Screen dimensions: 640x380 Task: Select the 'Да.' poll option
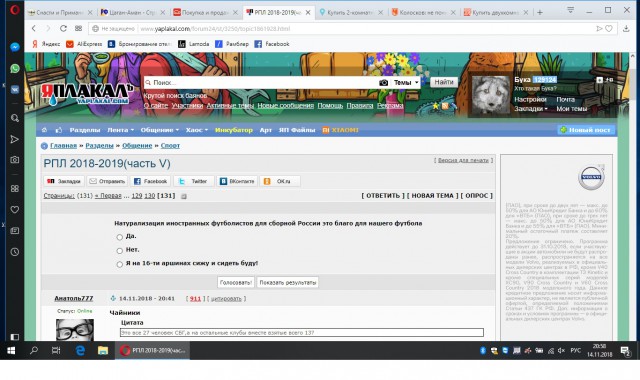tap(120, 237)
